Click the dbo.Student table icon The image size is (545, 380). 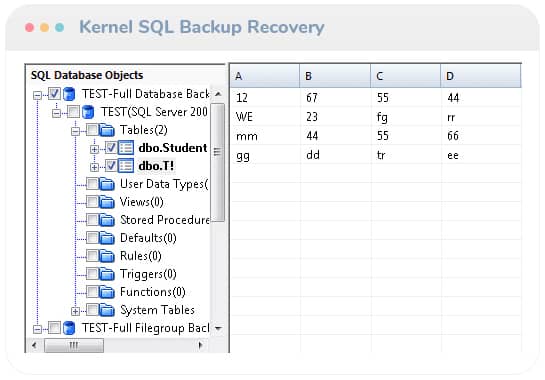pyautogui.click(x=126, y=148)
